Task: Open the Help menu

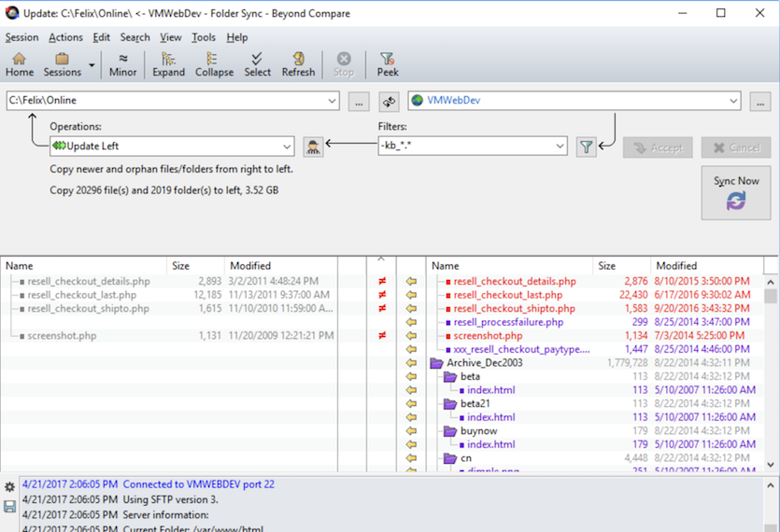Action: click(x=236, y=37)
